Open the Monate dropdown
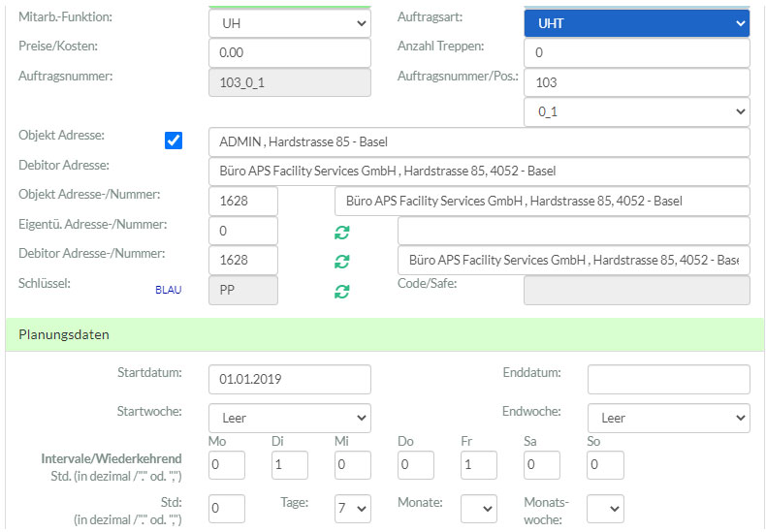 point(478,508)
